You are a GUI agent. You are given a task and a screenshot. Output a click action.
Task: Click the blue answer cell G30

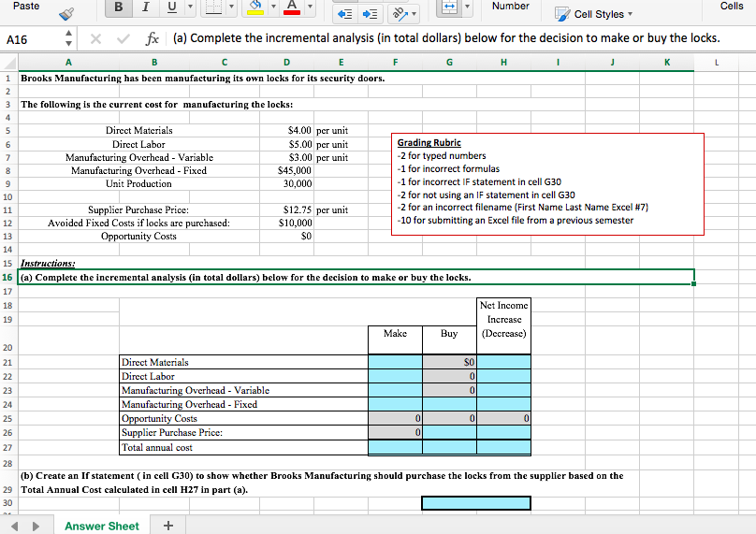[x=476, y=503]
